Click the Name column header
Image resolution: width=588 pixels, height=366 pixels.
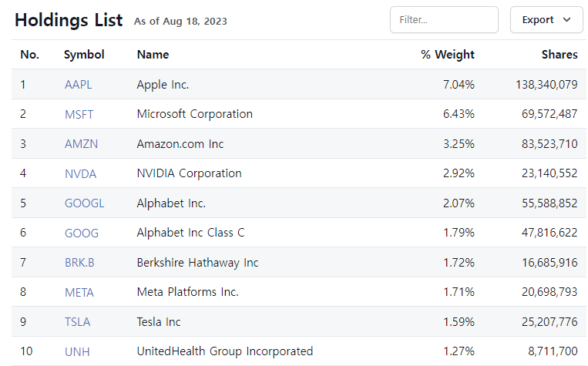153,55
